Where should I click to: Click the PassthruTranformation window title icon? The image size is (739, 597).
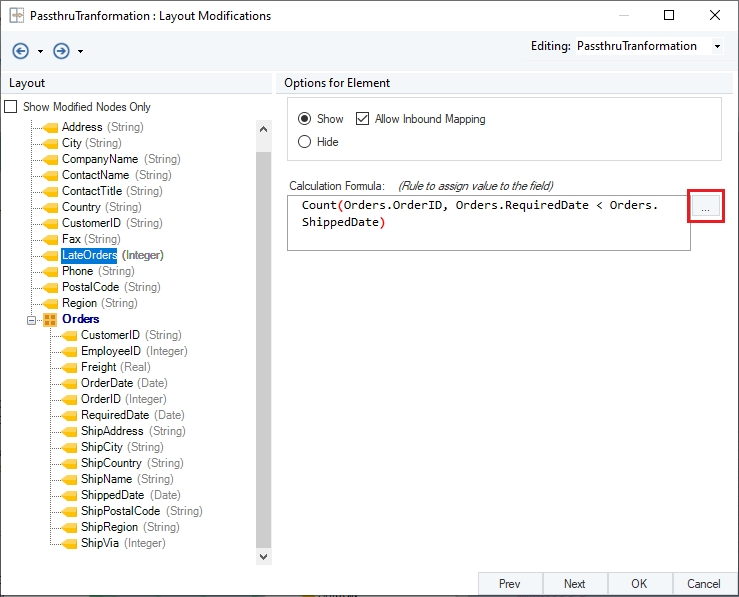coord(16,16)
